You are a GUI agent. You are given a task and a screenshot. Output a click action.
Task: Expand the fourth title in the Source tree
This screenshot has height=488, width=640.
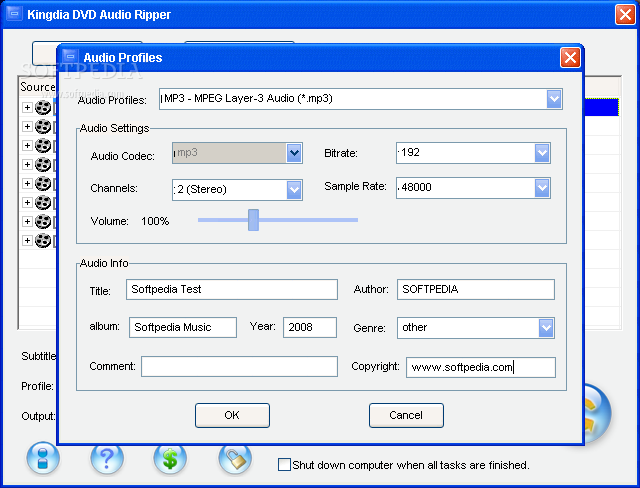pyautogui.click(x=27, y=164)
